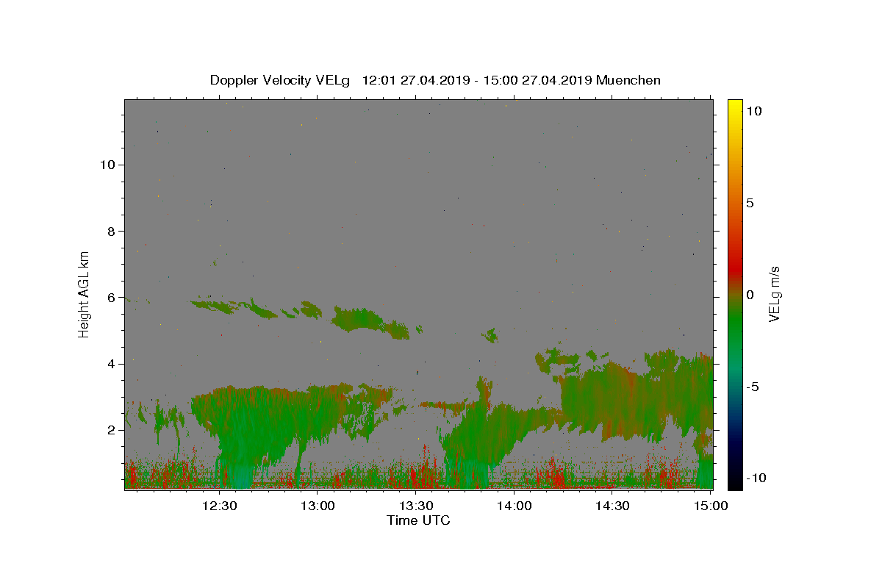
Task: Click the 'Time UTC' x-axis label
Action: pos(418,520)
